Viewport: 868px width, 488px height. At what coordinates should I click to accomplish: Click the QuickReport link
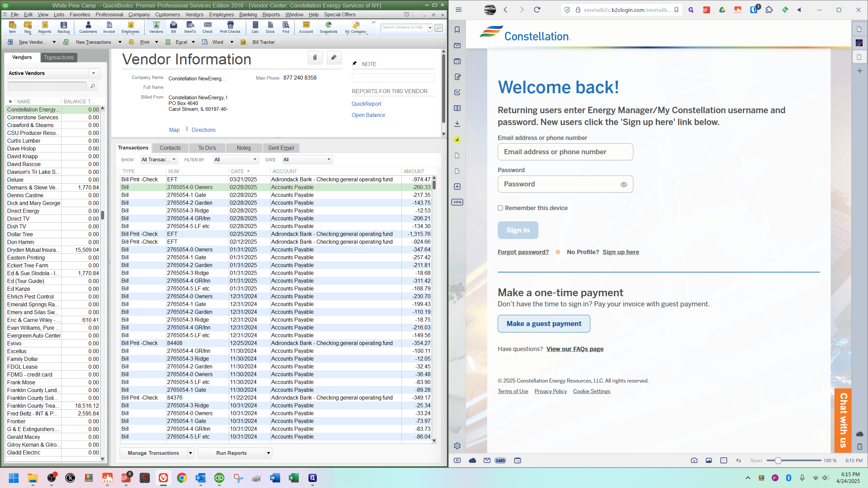click(x=366, y=104)
